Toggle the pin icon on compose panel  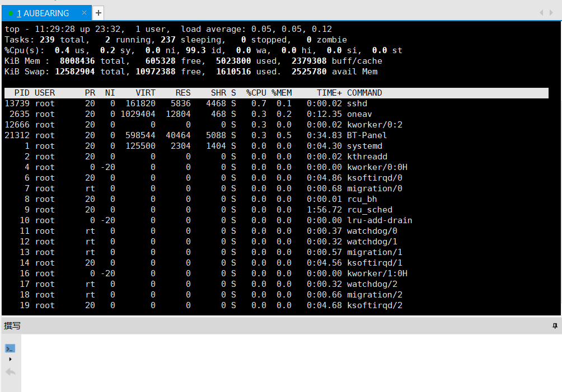click(555, 326)
